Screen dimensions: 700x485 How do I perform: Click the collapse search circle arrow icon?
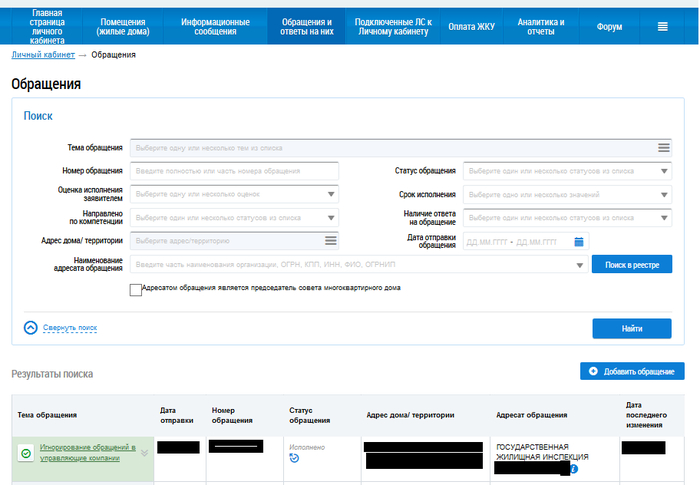coord(30,328)
